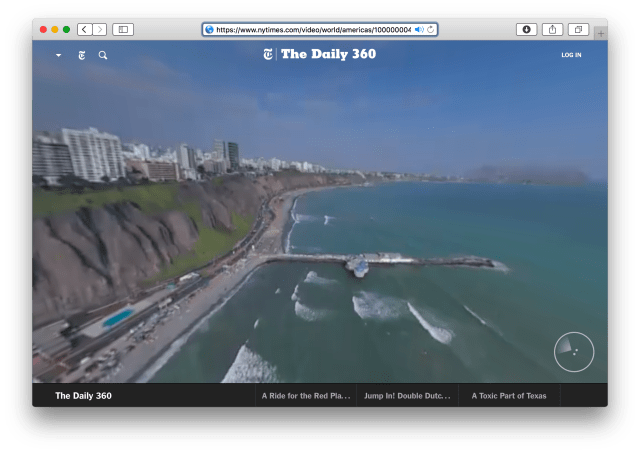This screenshot has height=453, width=640.
Task: Expand the NYT sections dropdown arrow
Action: [x=59, y=55]
